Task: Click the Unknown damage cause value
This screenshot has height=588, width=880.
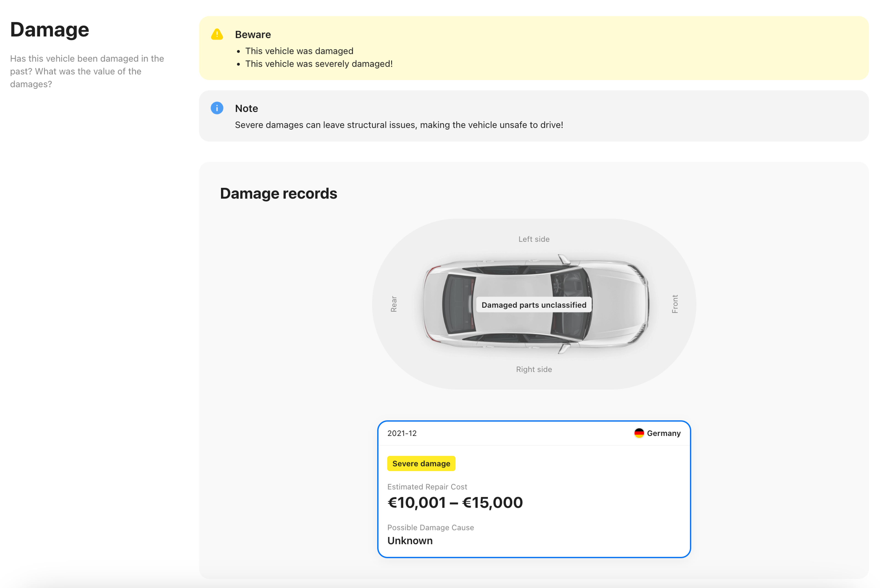Action: click(410, 541)
